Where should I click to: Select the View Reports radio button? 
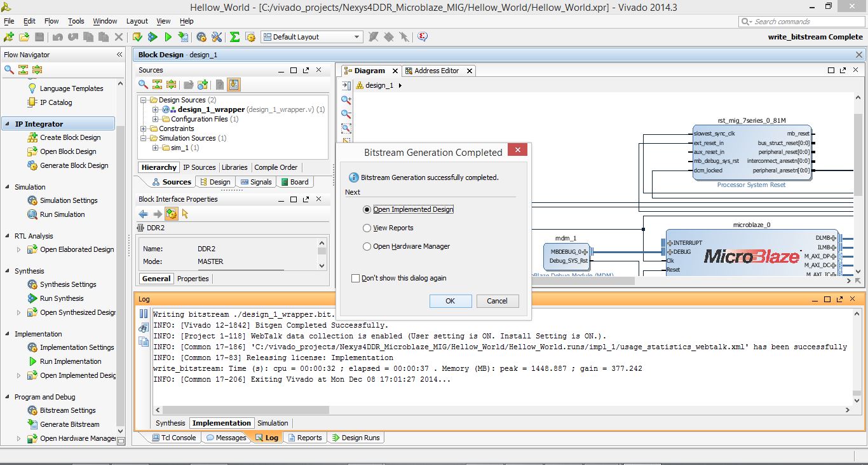[x=367, y=228]
